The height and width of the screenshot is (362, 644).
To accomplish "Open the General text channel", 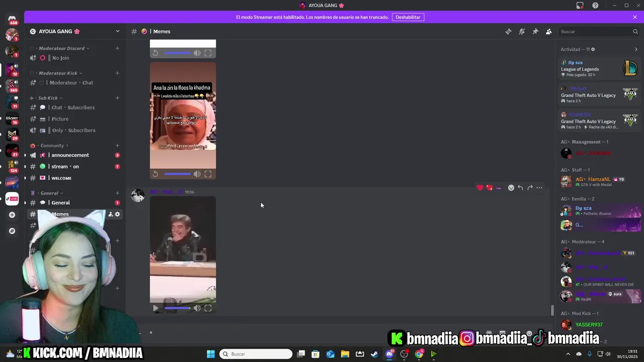I will click(x=74, y=203).
